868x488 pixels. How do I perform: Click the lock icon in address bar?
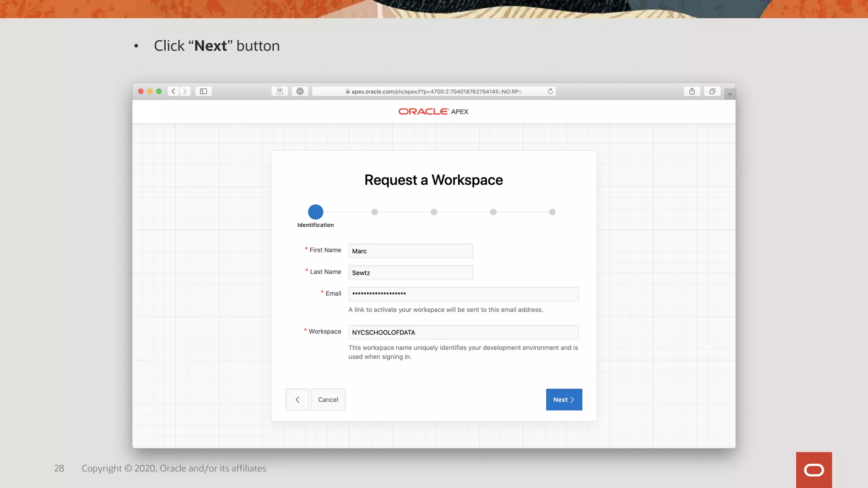348,91
